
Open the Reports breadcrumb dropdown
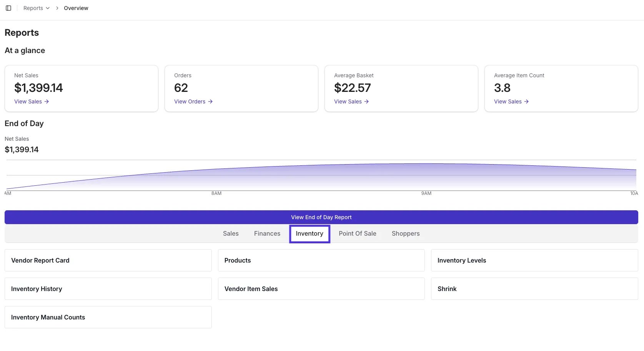tap(37, 8)
